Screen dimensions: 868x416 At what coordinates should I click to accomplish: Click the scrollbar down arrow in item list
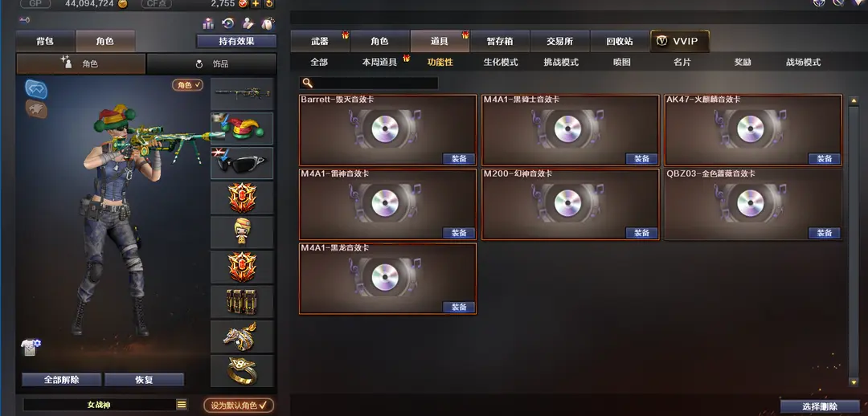854,381
